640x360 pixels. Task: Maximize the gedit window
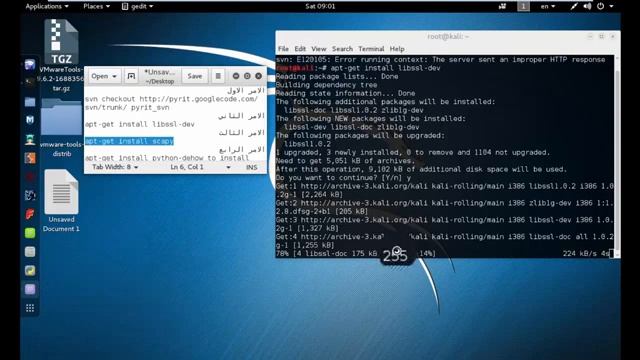247,76
